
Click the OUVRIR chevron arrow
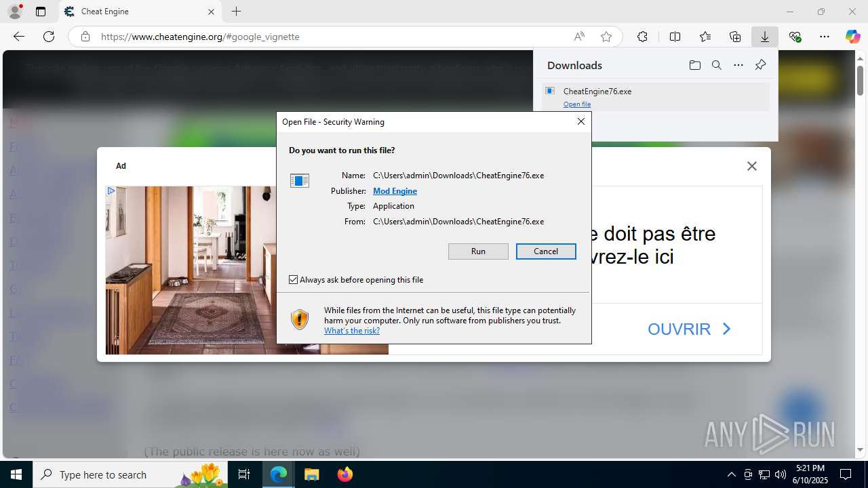pos(726,329)
